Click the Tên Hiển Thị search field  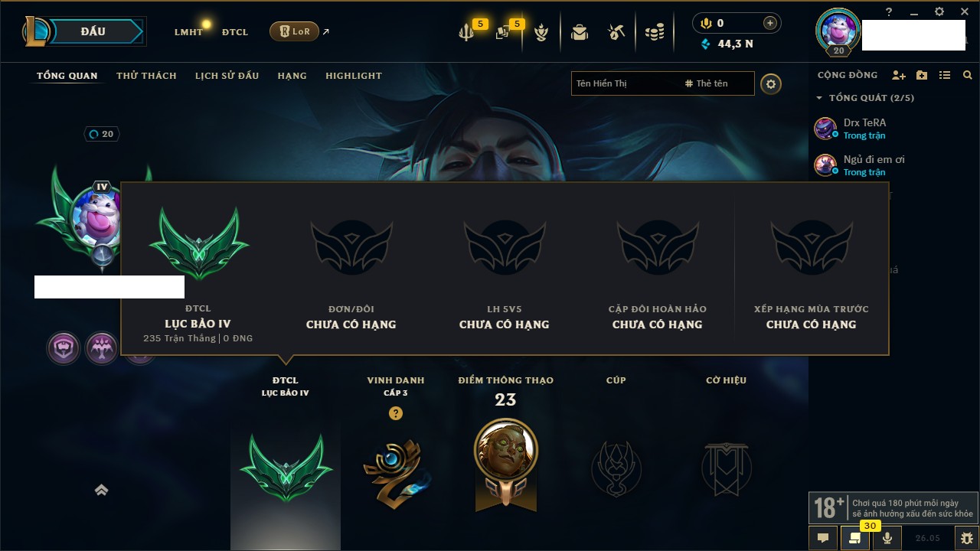coord(625,83)
